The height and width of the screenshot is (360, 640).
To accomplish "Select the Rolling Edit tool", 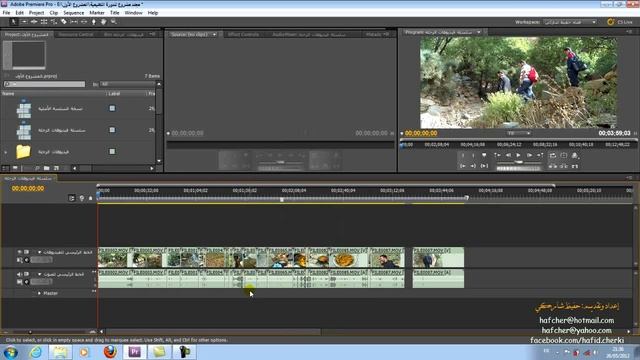I will 44,22.
